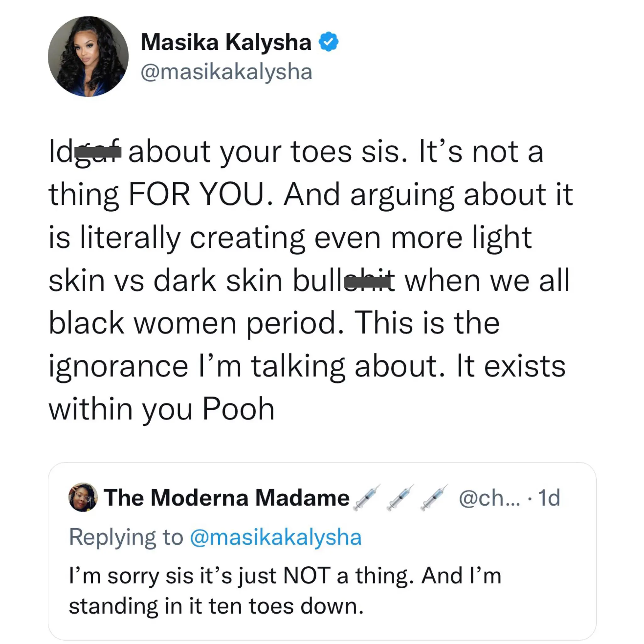This screenshot has height=644, width=644.
Task: Click the first syringe emoji
Action: tap(367, 498)
